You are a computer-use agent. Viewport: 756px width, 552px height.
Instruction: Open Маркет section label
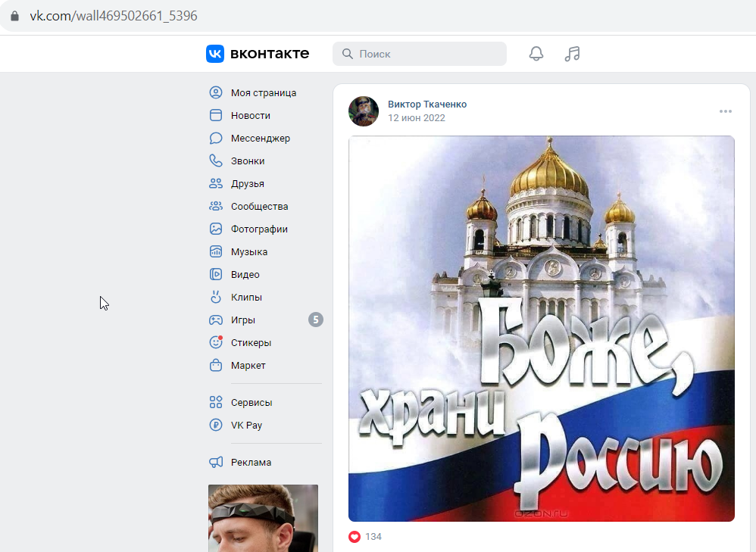[x=248, y=366]
